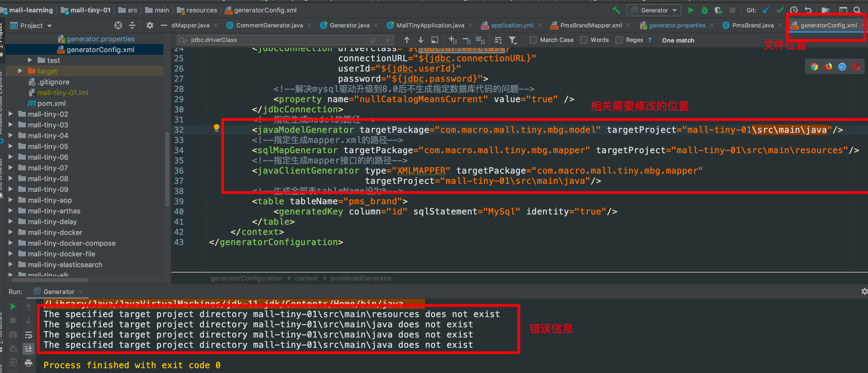Click the add selection for next occurrence icon
The height and width of the screenshot is (373, 868).
[453, 40]
